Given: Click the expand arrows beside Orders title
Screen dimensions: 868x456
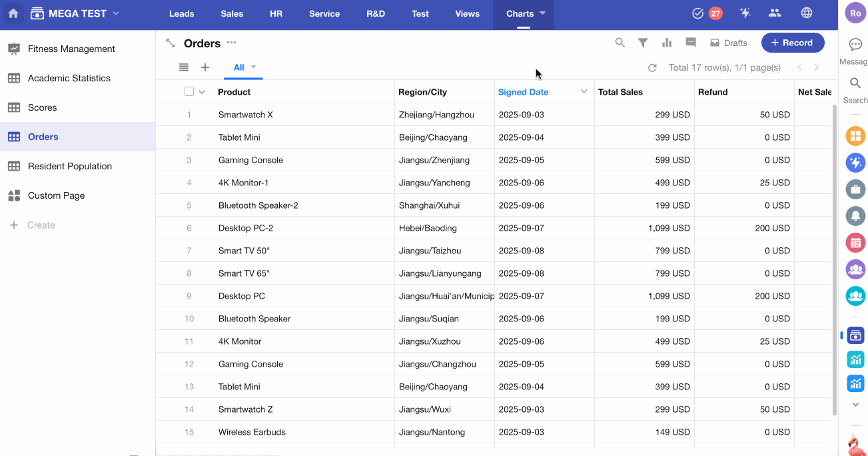Looking at the screenshot, I should pyautogui.click(x=171, y=43).
